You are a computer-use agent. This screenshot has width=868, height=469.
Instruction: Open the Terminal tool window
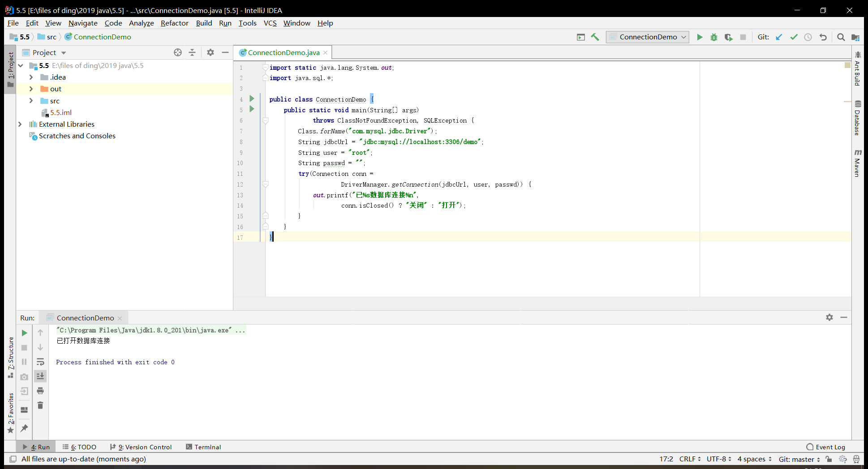[x=203, y=447]
